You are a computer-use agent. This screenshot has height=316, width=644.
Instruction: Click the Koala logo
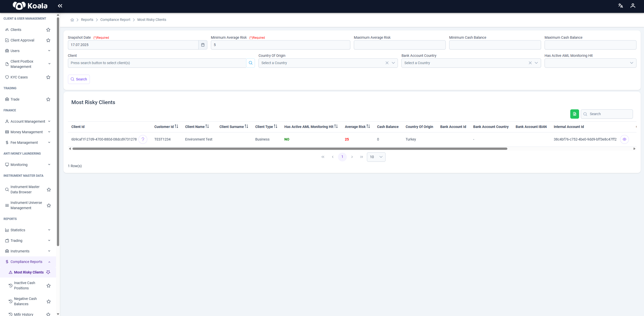coord(30,6)
